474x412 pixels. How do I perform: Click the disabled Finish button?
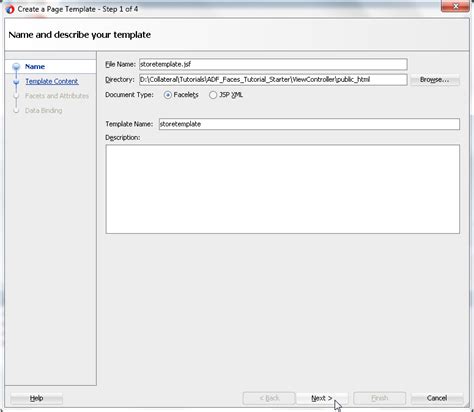pyautogui.click(x=380, y=398)
